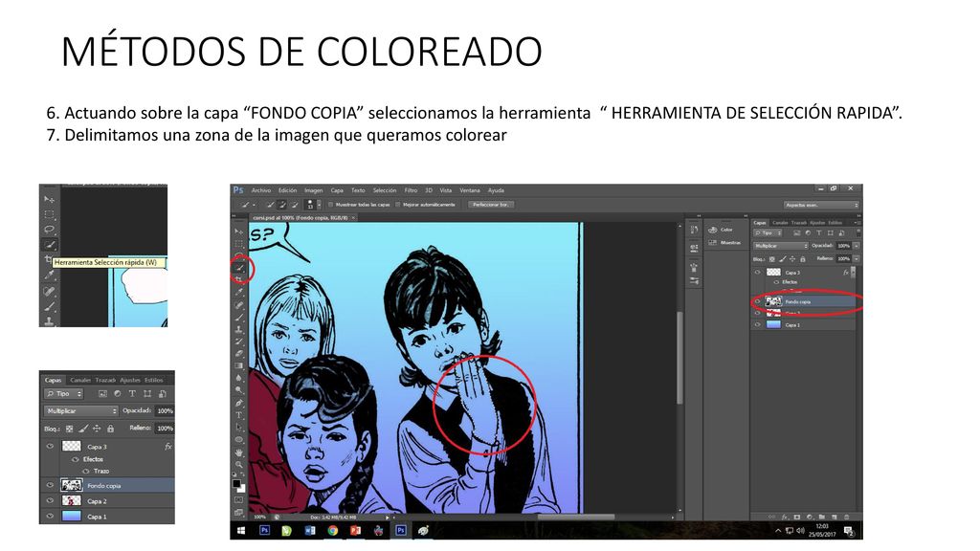980x551 pixels.
Task: Open the Aspectos esen. workspace dropdown
Action: pyautogui.click(x=821, y=205)
